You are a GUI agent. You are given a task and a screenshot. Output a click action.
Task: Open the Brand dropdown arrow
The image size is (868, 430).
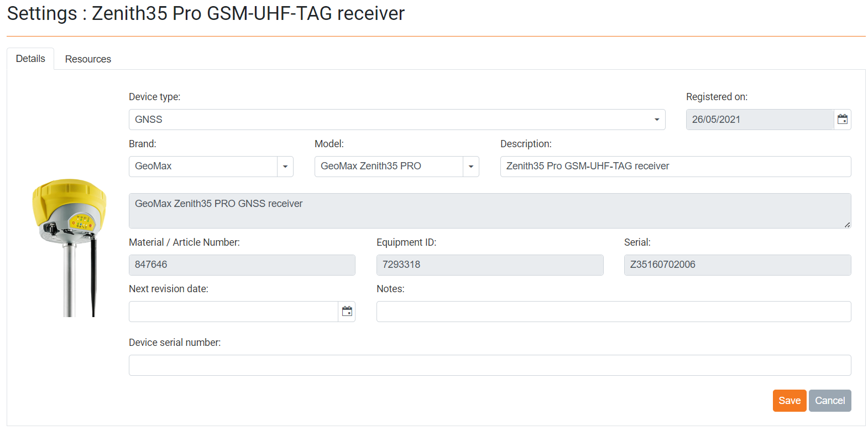285,167
